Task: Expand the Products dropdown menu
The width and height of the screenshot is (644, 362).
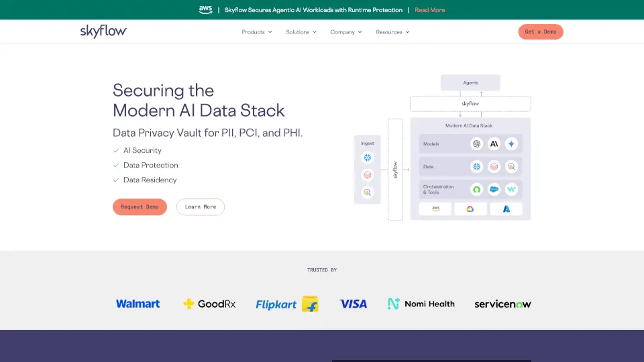Action: click(x=257, y=32)
